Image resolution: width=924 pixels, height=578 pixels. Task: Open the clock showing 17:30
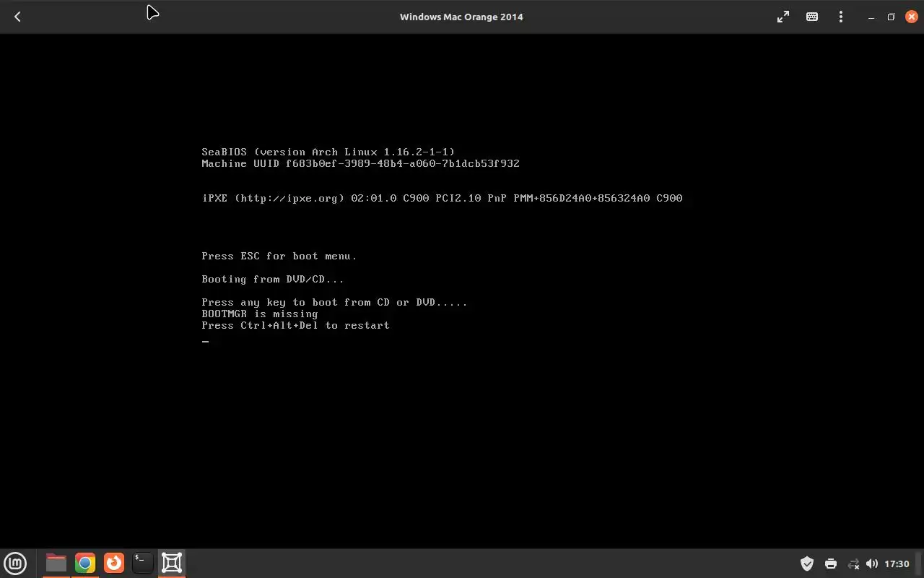pos(897,564)
